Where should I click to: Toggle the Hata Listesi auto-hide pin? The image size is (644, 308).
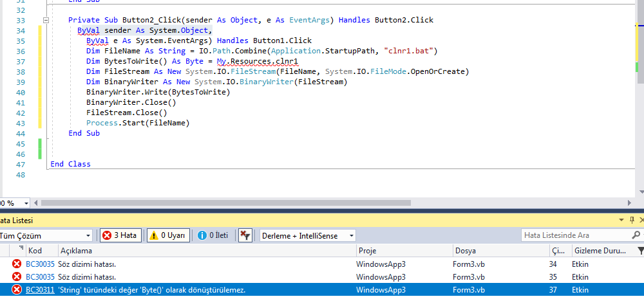tap(632, 221)
